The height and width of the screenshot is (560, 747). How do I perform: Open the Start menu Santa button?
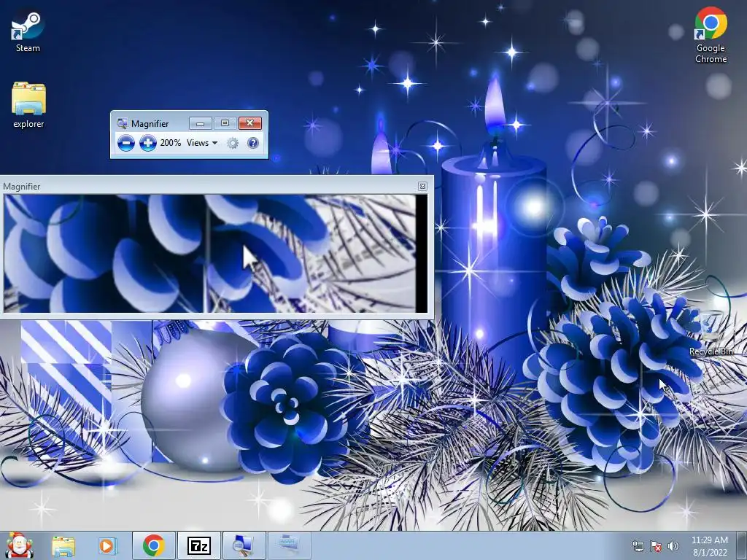(18, 545)
